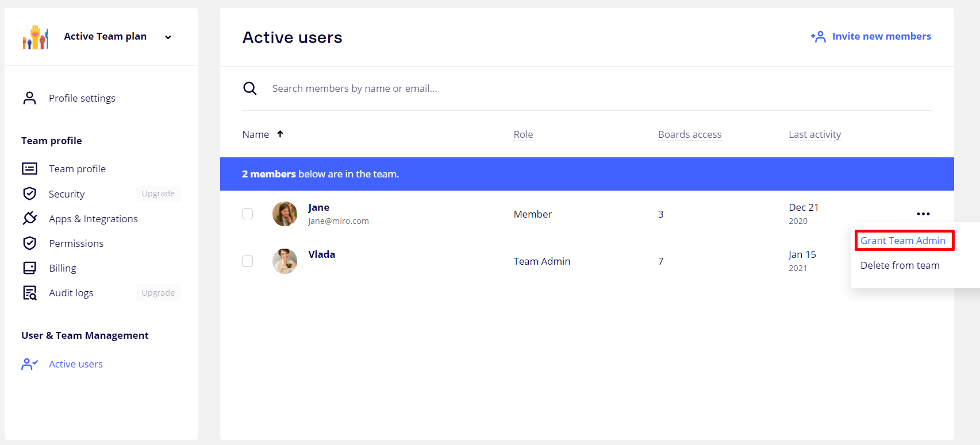The width and height of the screenshot is (980, 445).
Task: Open the three-dot menu for Jane
Action: tap(923, 214)
